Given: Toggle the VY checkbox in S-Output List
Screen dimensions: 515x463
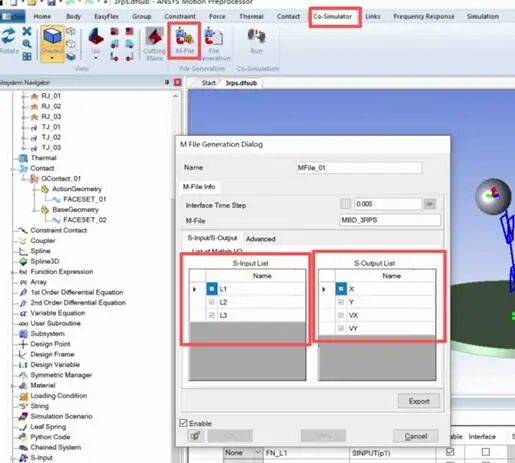Looking at the screenshot, I should 341,328.
